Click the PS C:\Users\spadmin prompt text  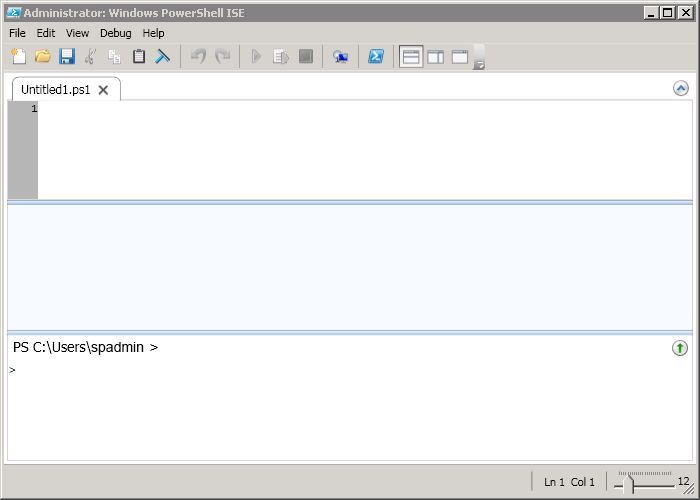click(x=85, y=347)
